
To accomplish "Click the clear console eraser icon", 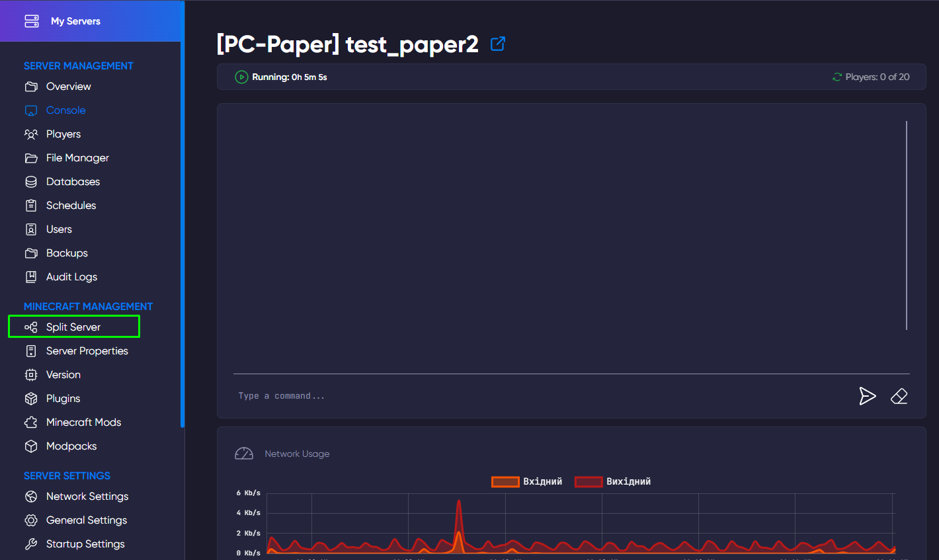I will click(x=899, y=396).
